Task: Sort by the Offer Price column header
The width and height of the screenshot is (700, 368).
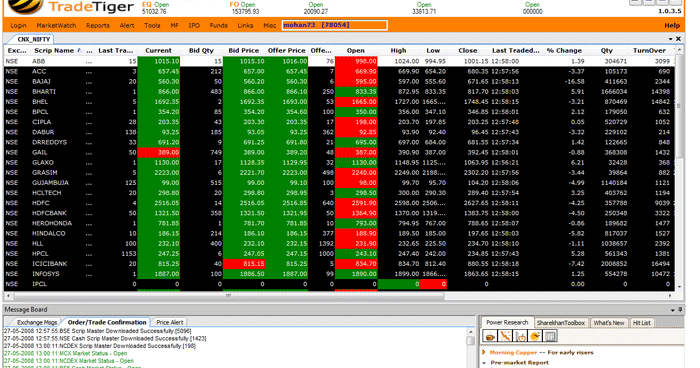Action: click(x=287, y=50)
